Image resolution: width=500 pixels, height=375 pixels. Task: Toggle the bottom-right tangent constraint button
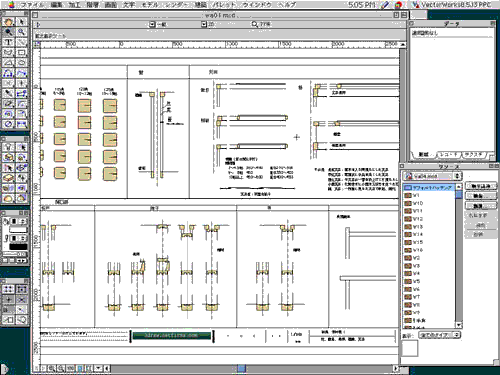[21, 320]
